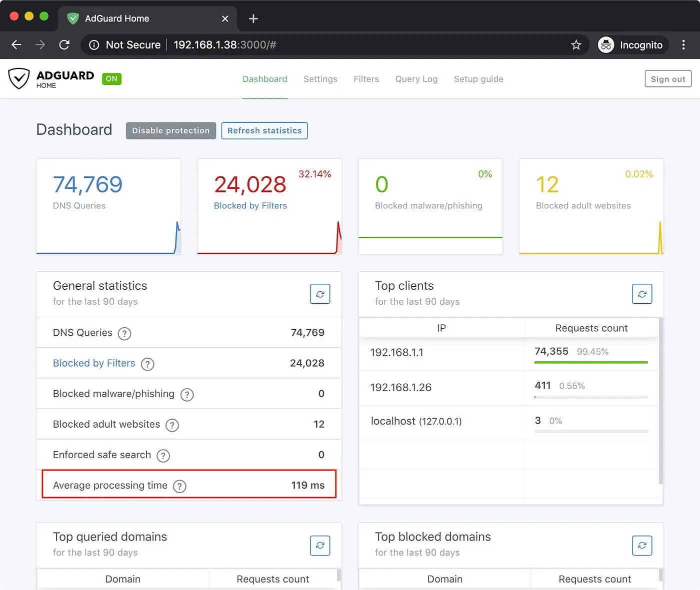
Task: Go back with the browser back arrow
Action: click(16, 45)
